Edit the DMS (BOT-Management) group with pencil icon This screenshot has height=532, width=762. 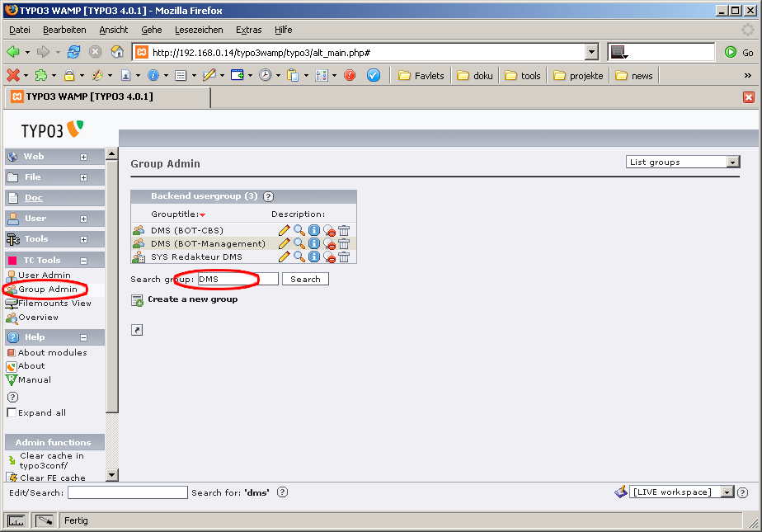[x=285, y=243]
